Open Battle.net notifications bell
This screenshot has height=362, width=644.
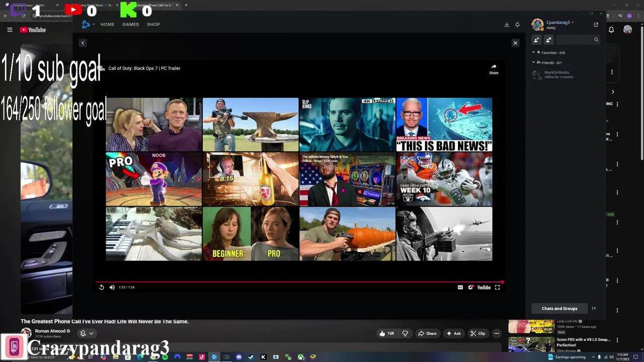tap(517, 25)
